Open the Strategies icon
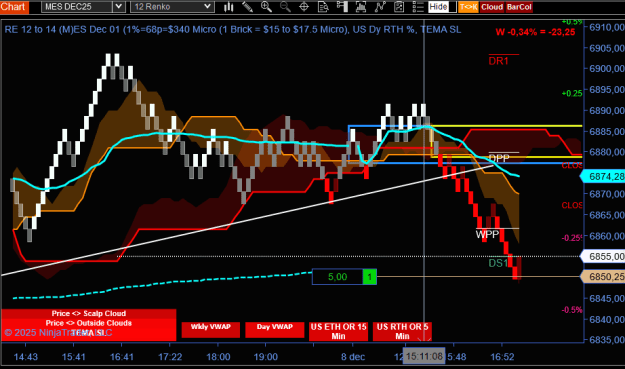The width and height of the screenshot is (625, 369). (x=399, y=7)
